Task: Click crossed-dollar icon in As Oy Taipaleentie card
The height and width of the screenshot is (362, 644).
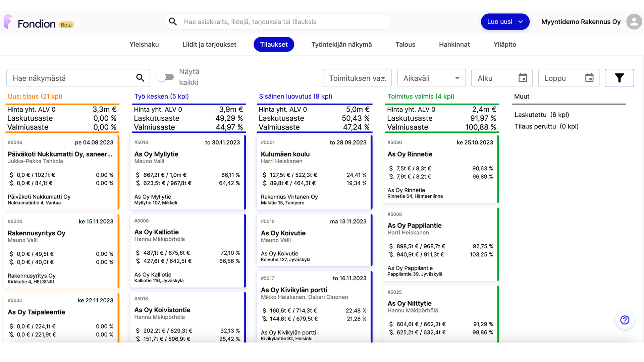Action: pyautogui.click(x=11, y=335)
